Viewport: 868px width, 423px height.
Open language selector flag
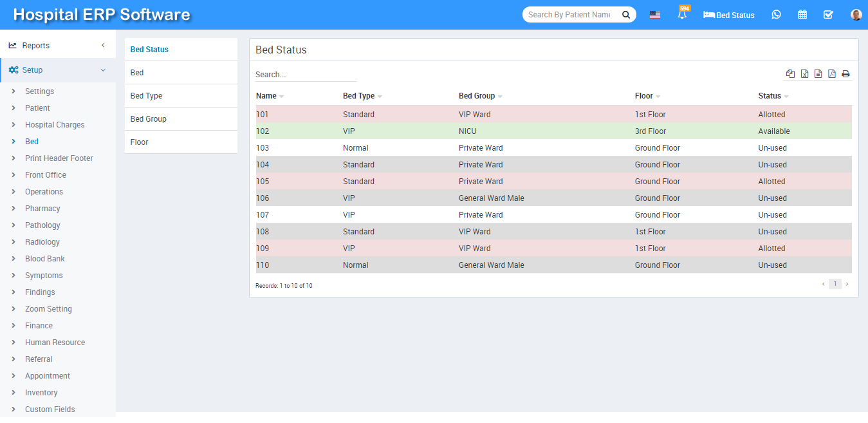click(655, 15)
